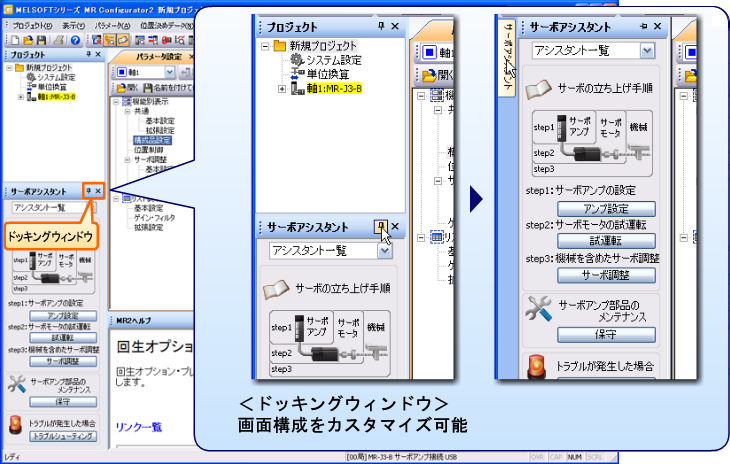Click highlighted pin icon on サーボアシスタント in middle view
This screenshot has height=464, width=730.
pos(381,227)
